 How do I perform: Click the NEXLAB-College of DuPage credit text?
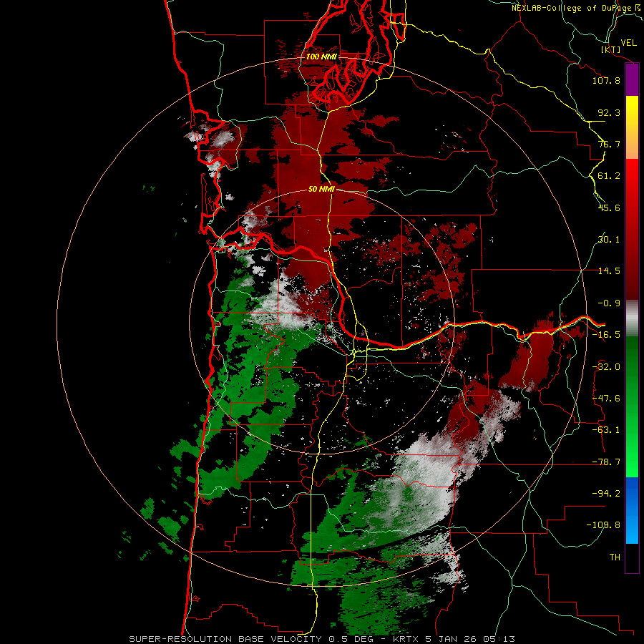pos(575,8)
